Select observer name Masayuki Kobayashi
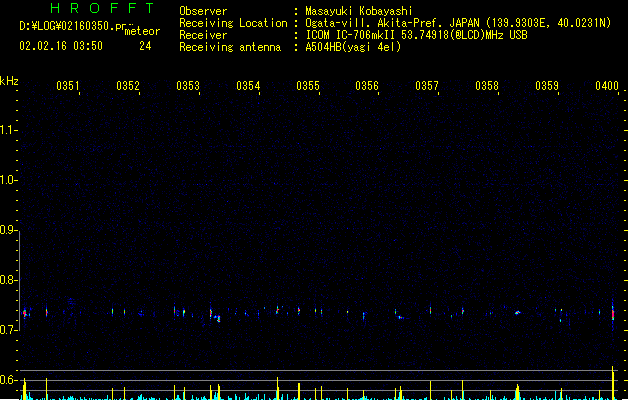This screenshot has height=400, width=629. coord(359,11)
